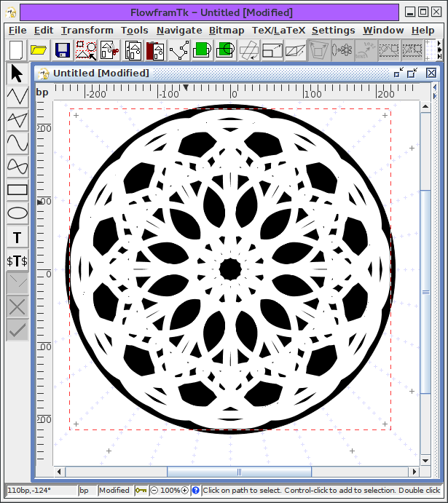Open the Bitmap menu

227,30
